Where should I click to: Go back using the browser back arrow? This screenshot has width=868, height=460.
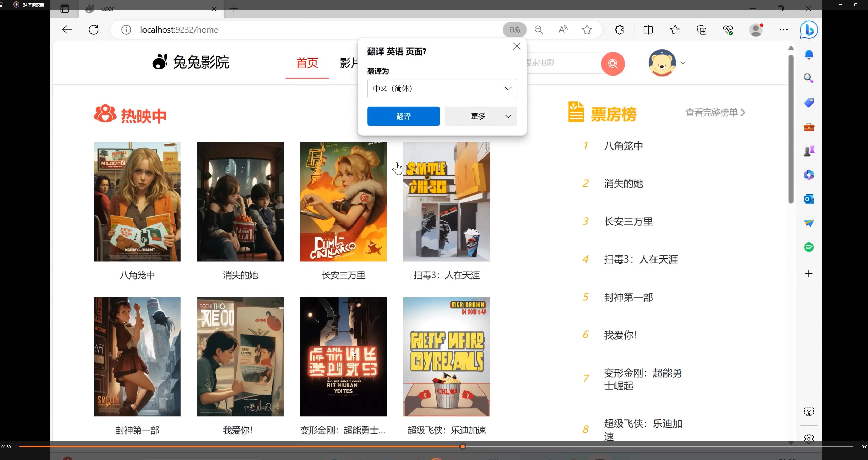(67, 30)
